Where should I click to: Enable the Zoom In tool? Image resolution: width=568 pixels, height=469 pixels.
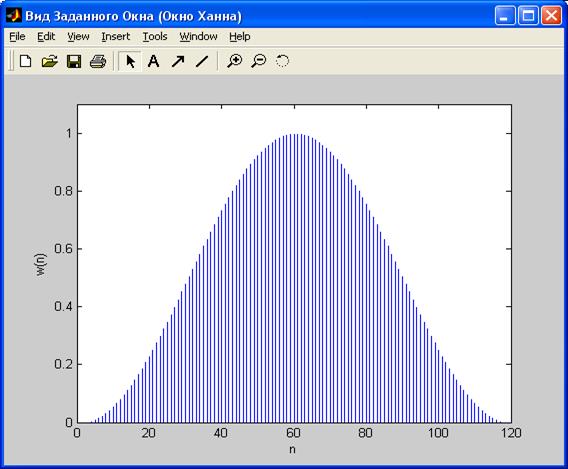click(235, 61)
